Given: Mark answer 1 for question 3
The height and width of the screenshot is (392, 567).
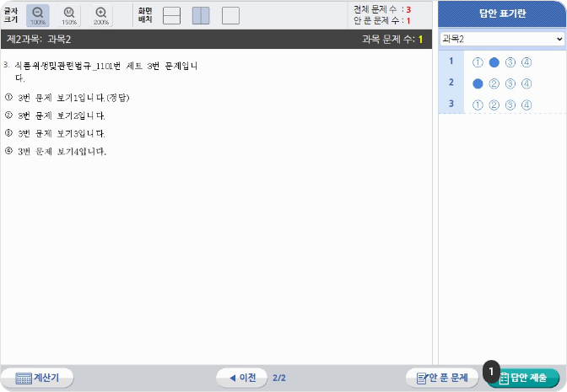Looking at the screenshot, I should tap(478, 105).
